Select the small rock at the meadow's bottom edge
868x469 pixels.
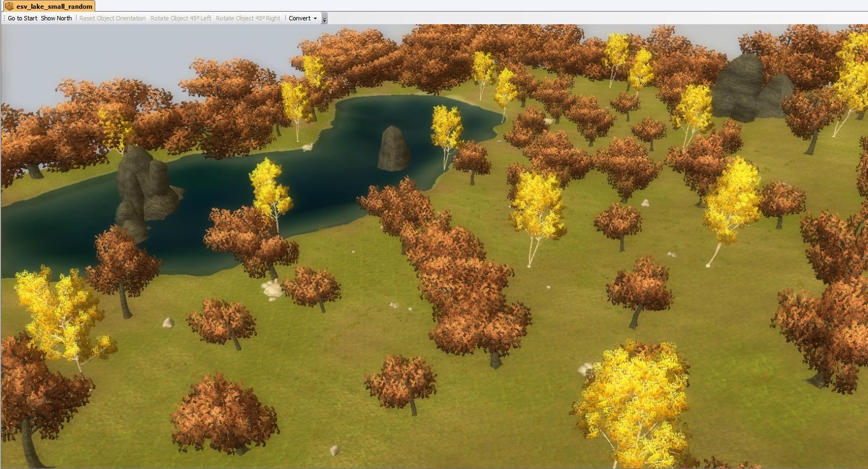point(334,450)
